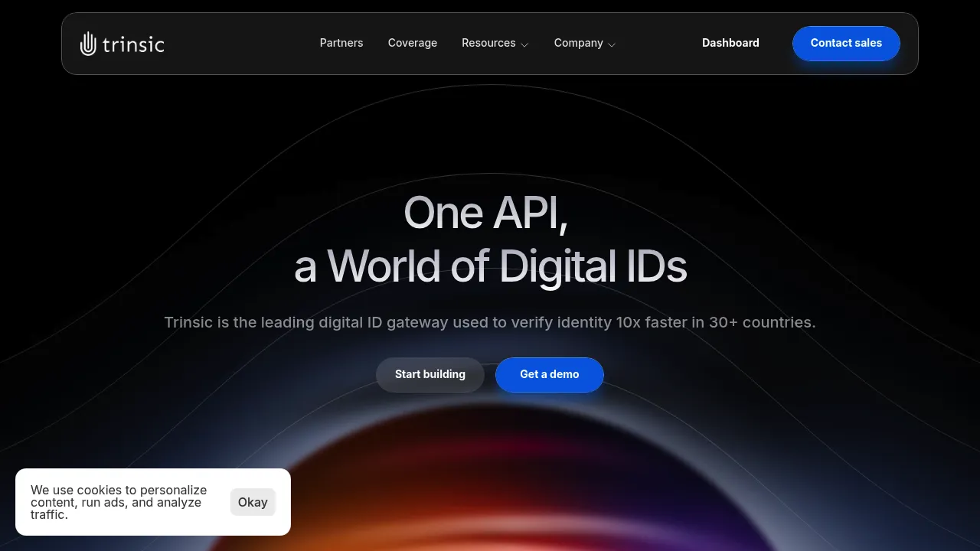This screenshot has width=980, height=551.
Task: Click the Get a demo button
Action: (550, 374)
